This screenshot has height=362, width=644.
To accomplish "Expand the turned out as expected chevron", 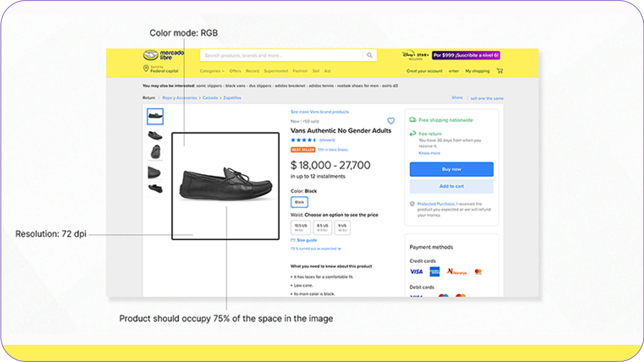I will [x=339, y=249].
